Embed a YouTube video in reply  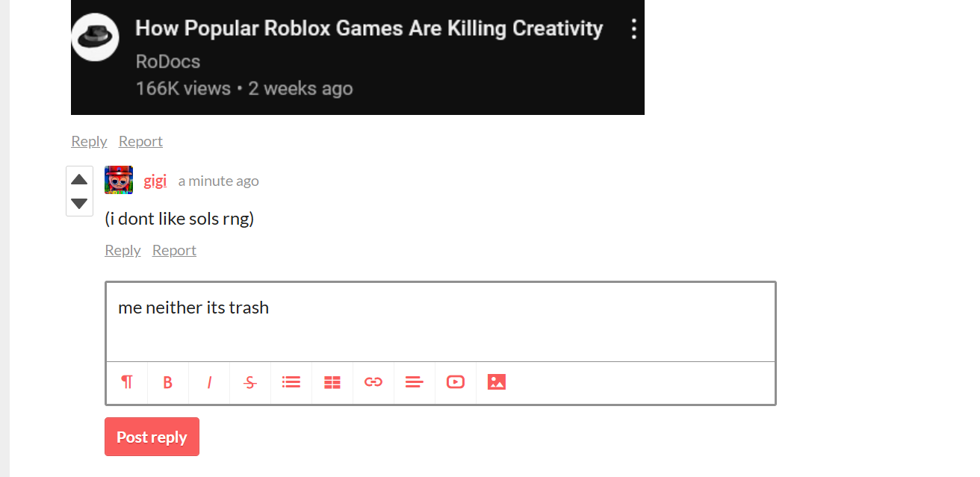456,382
